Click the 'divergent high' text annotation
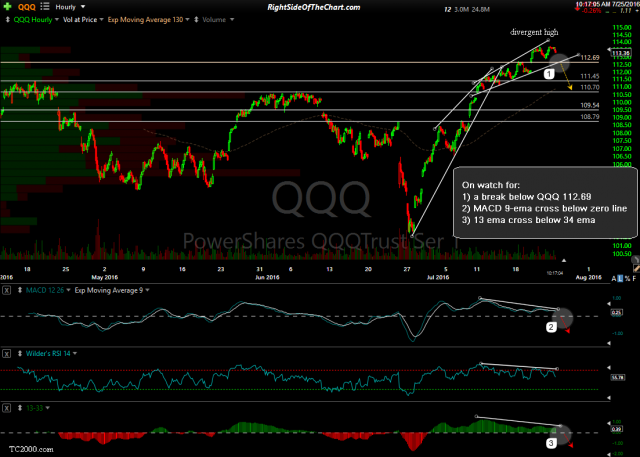640x457 pixels. coord(534,32)
